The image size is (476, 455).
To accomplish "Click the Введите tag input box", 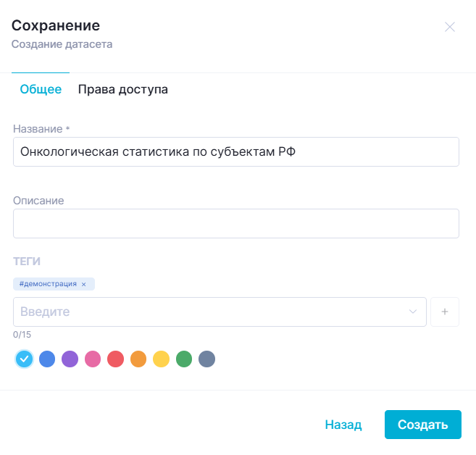I will tap(210, 312).
